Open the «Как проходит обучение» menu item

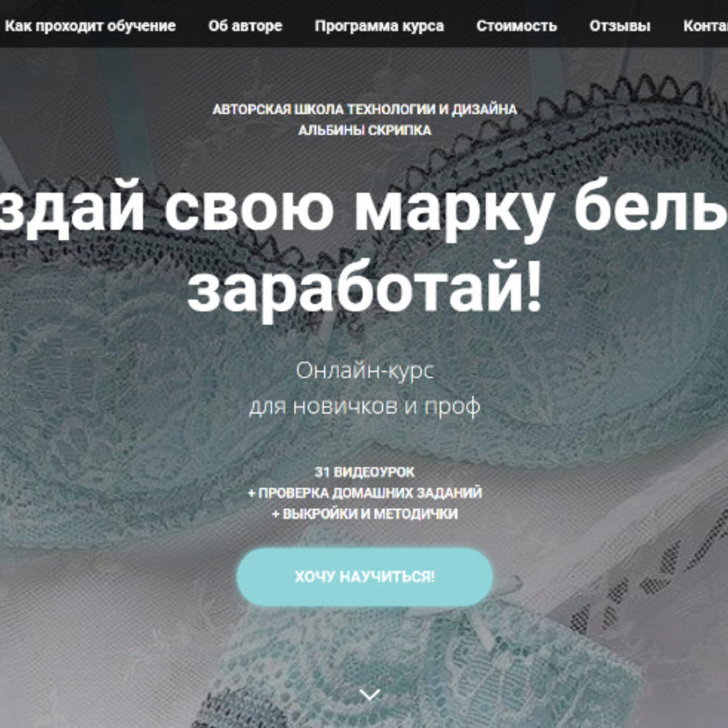[90, 26]
